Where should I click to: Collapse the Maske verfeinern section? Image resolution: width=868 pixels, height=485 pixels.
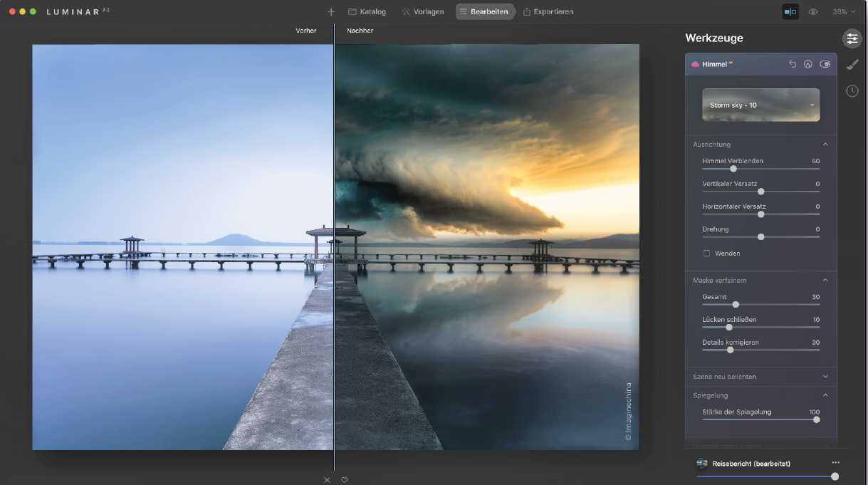tap(825, 281)
